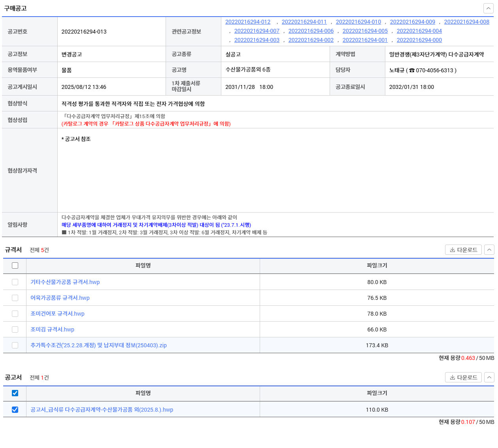Download selected 공고서 files

(463, 377)
